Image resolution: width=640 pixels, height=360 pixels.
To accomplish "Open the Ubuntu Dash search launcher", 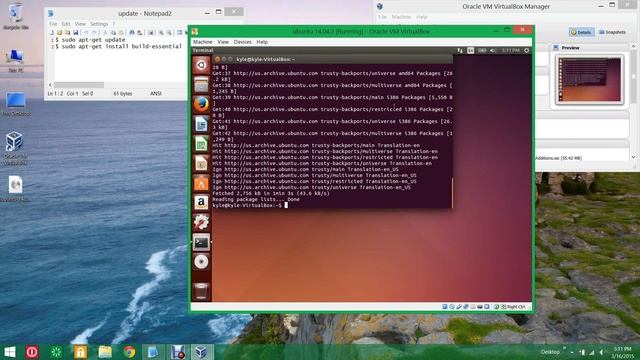I will [x=201, y=65].
